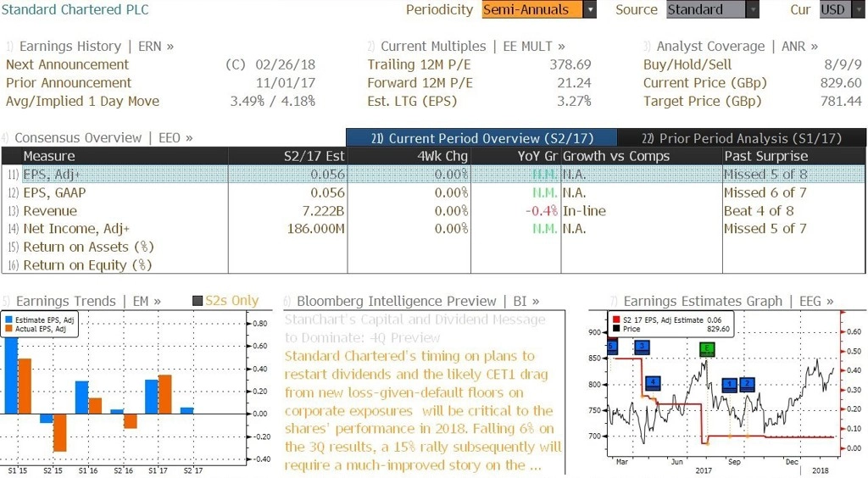
Task: Click blue marker 2 on estimates graph
Action: (748, 384)
